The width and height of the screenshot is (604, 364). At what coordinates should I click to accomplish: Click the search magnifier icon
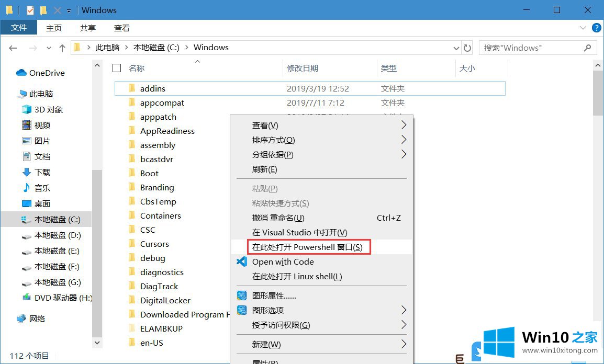587,48
